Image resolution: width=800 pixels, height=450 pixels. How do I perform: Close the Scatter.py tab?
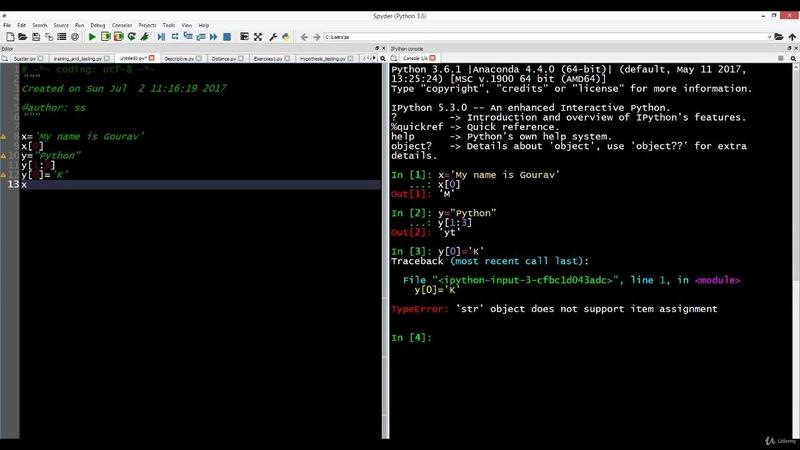40,59
